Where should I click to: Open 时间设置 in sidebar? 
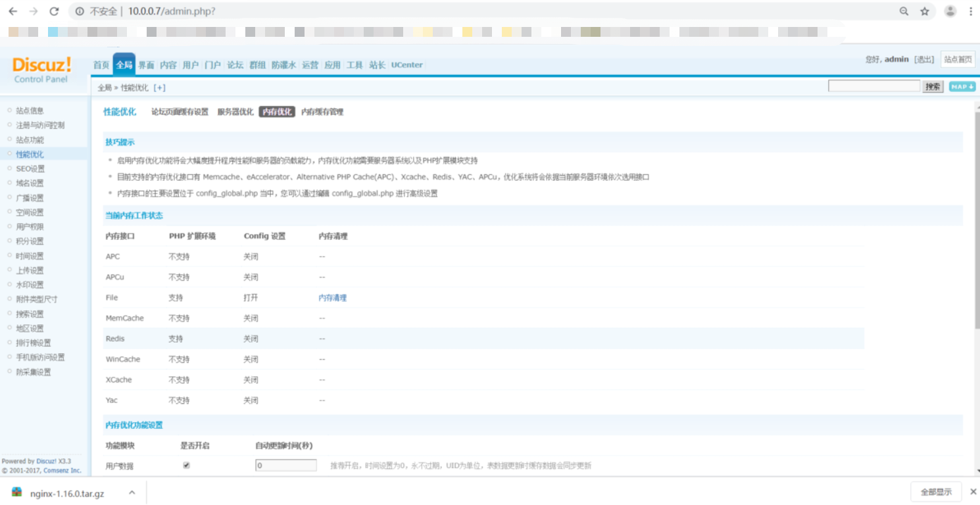click(30, 256)
